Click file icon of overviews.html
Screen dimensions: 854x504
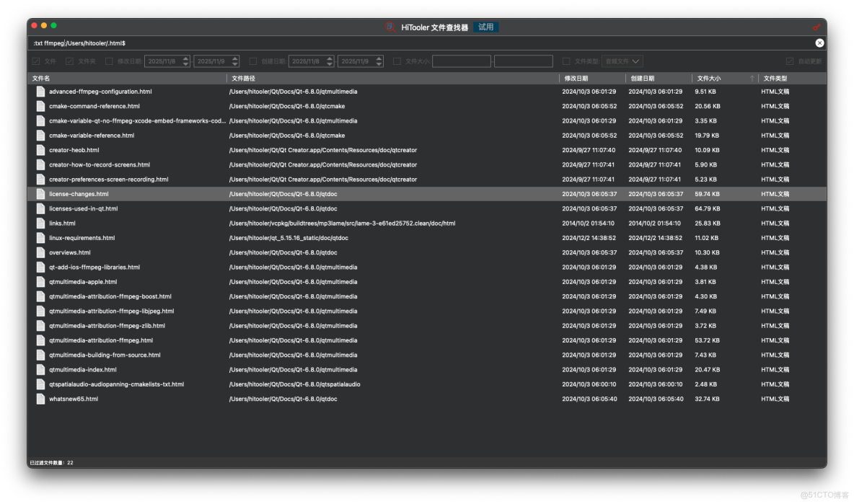pos(40,252)
